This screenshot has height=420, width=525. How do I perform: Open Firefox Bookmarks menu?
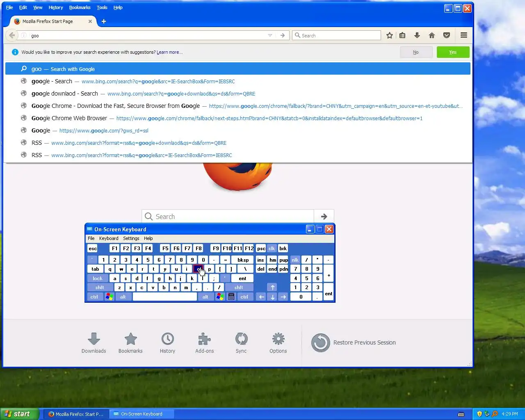(80, 7)
